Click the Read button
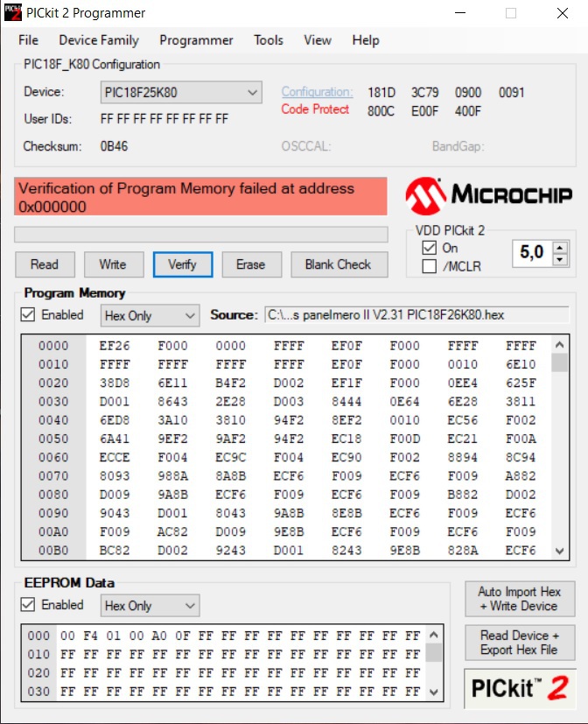This screenshot has width=588, height=724. (x=45, y=264)
